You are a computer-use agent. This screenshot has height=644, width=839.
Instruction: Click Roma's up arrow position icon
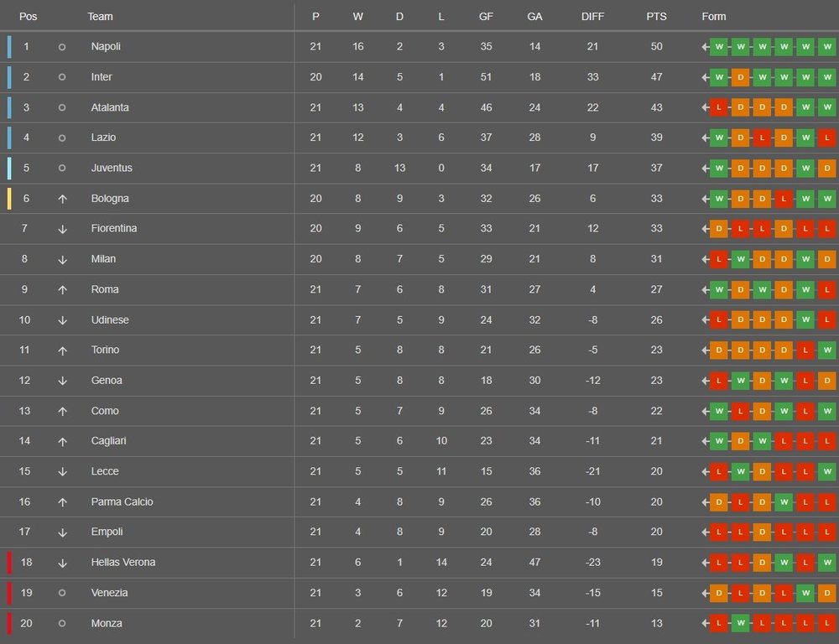pyautogui.click(x=62, y=289)
